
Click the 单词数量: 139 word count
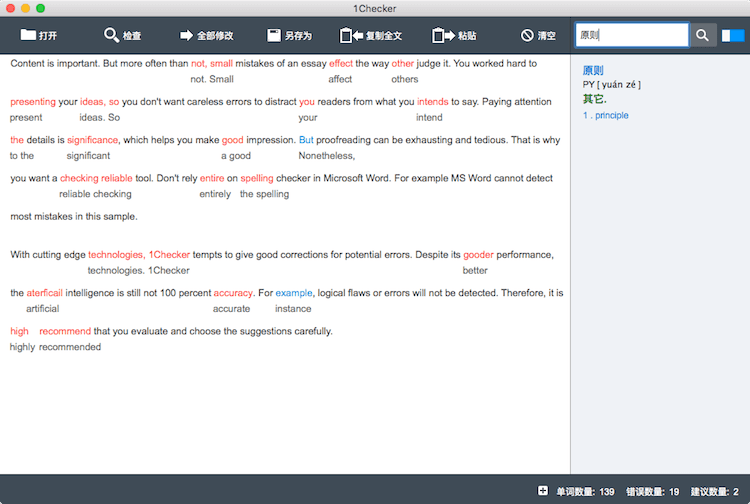click(x=585, y=491)
